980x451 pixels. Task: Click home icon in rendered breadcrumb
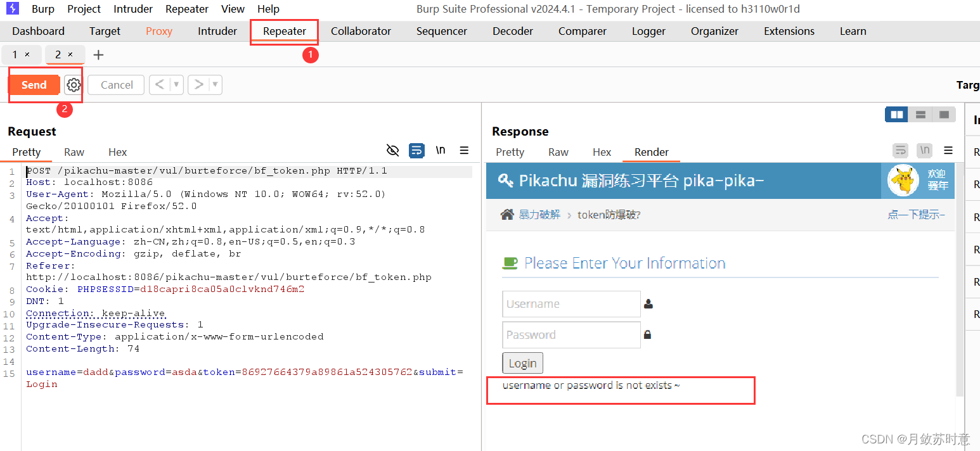pyautogui.click(x=507, y=215)
